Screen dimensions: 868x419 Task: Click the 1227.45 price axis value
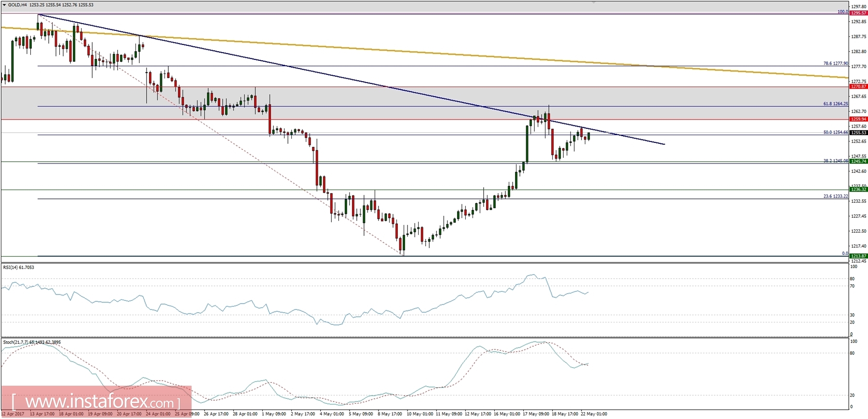point(859,216)
